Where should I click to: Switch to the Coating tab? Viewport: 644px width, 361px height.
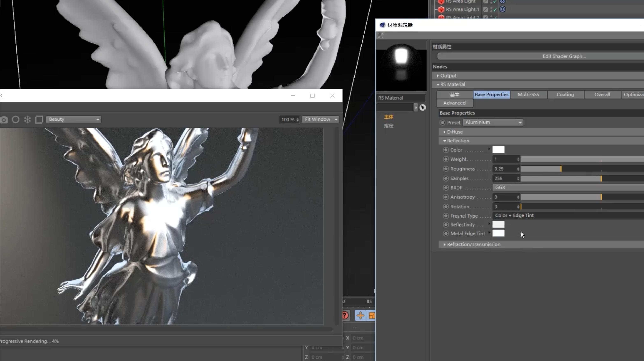[x=565, y=94]
